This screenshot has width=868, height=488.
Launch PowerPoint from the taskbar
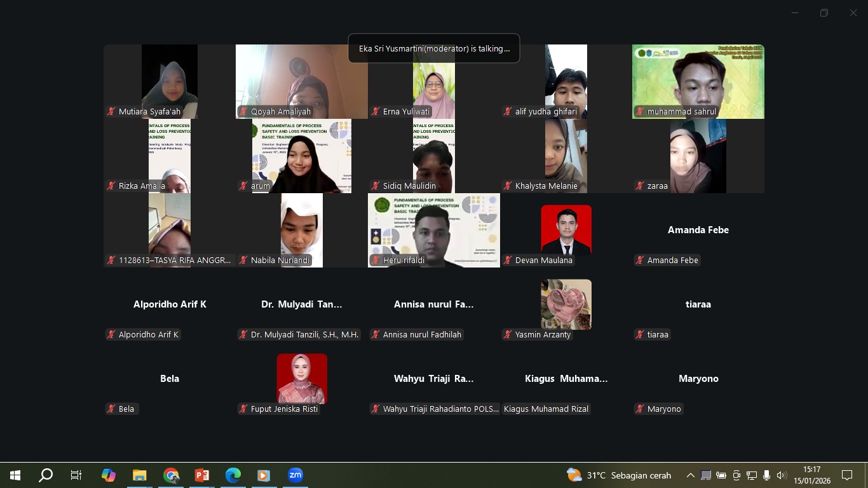click(202, 475)
